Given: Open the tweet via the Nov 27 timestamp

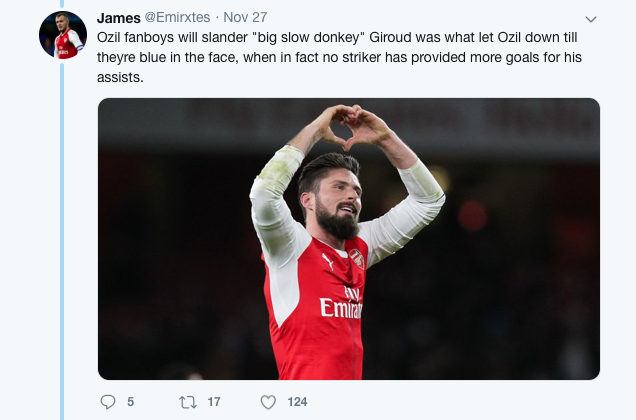Looking at the screenshot, I should (244, 18).
